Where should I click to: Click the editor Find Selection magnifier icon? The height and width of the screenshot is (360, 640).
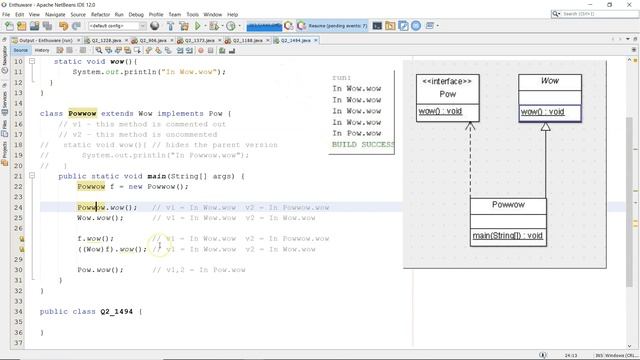(x=99, y=50)
